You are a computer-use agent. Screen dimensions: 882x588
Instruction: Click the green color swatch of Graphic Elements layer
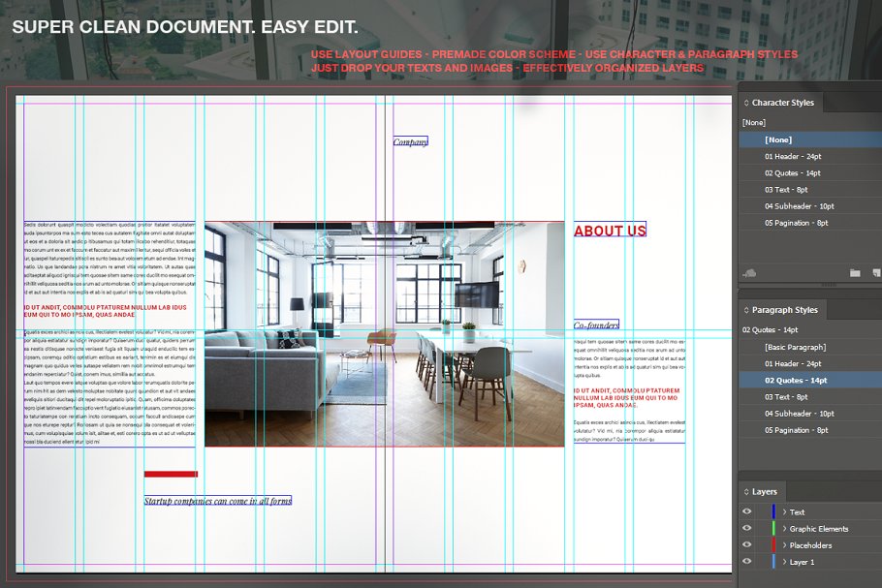(x=772, y=529)
